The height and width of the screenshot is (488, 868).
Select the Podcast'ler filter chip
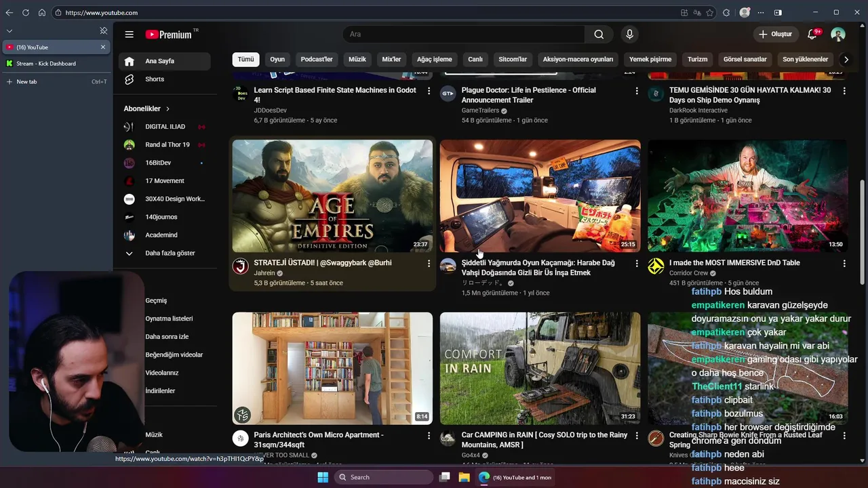[317, 60]
